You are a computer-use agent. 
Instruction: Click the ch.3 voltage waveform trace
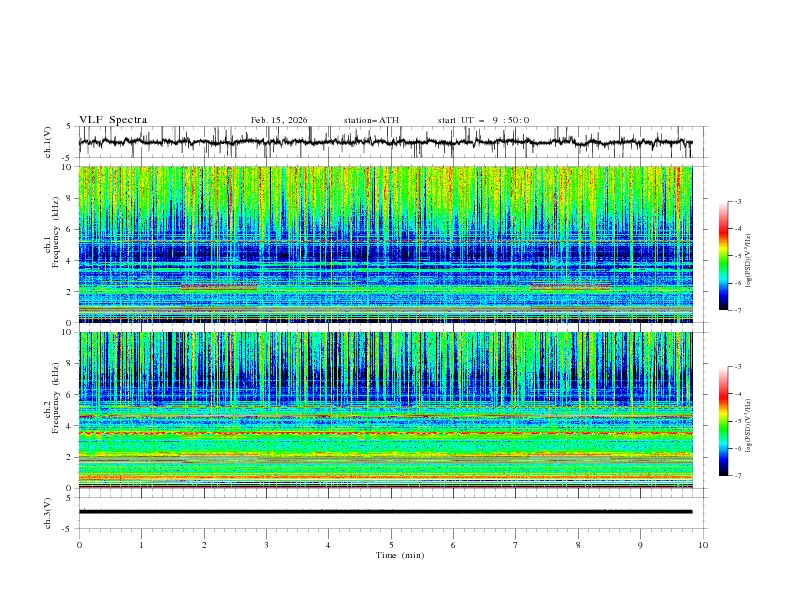point(385,512)
